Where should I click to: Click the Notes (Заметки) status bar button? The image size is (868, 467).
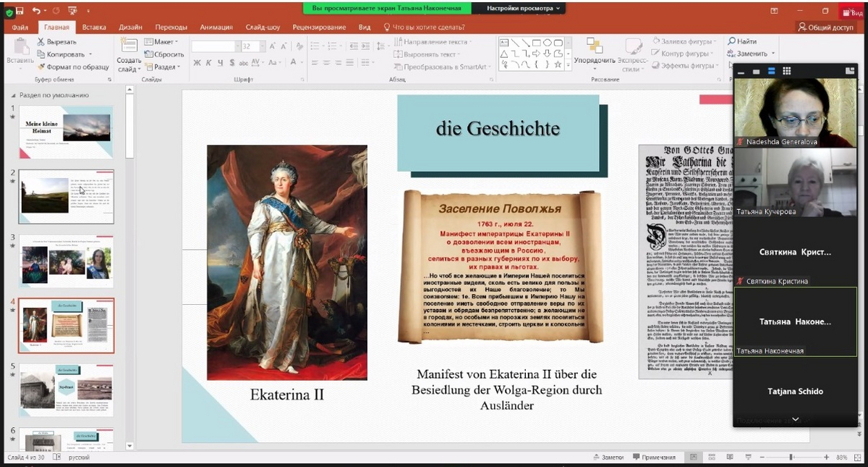[x=608, y=458]
